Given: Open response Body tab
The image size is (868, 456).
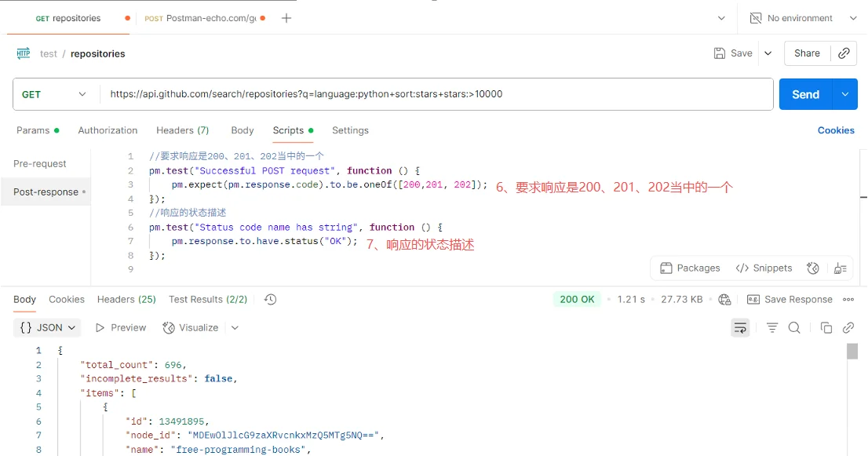Looking at the screenshot, I should (24, 299).
